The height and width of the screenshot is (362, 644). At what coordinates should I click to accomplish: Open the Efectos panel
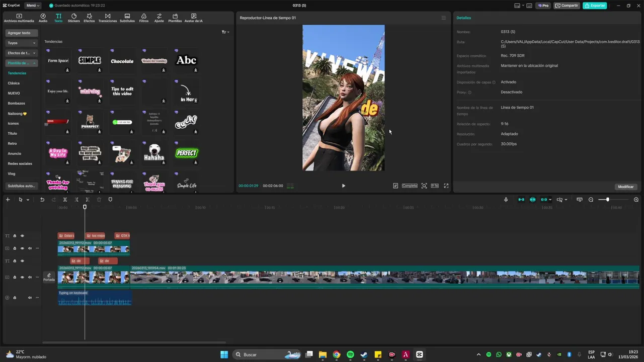click(x=89, y=18)
